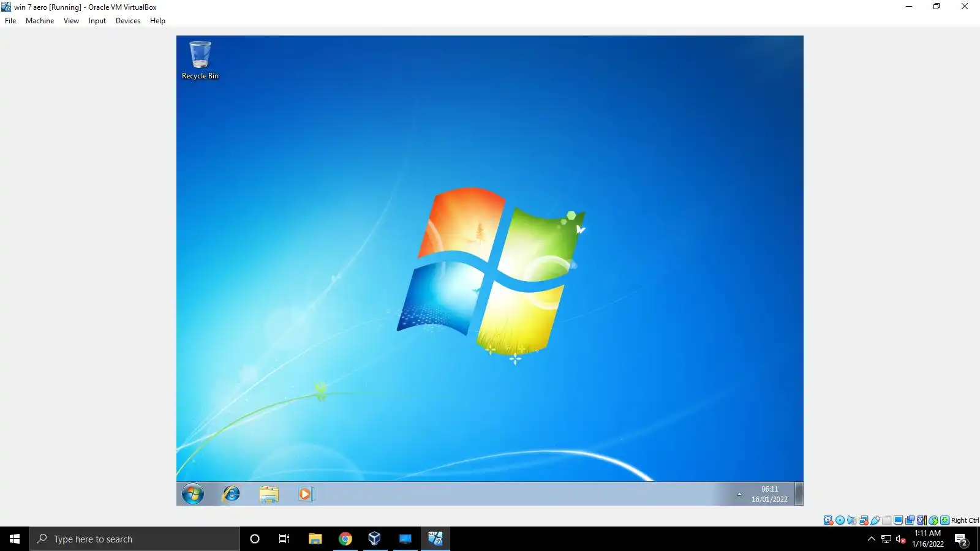Open host clock showing 1:11 AM

928,539
